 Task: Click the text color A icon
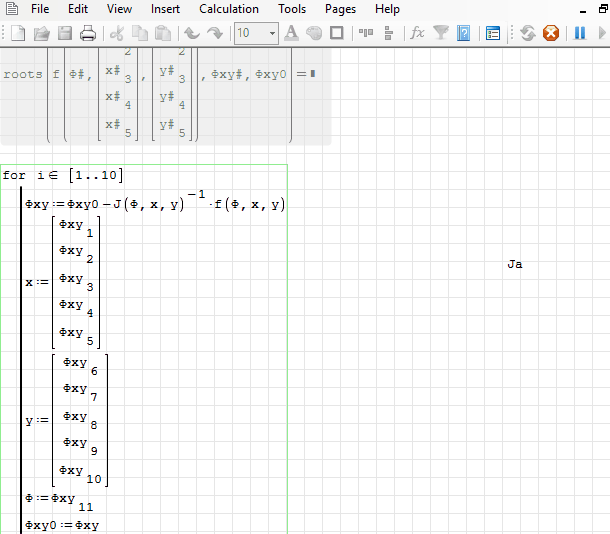pyautogui.click(x=291, y=33)
